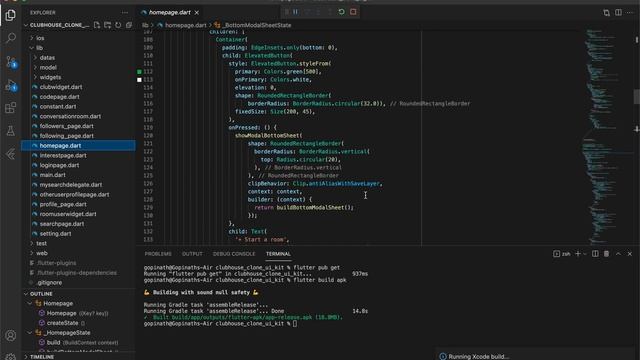Split the terminal panel

coord(595,254)
